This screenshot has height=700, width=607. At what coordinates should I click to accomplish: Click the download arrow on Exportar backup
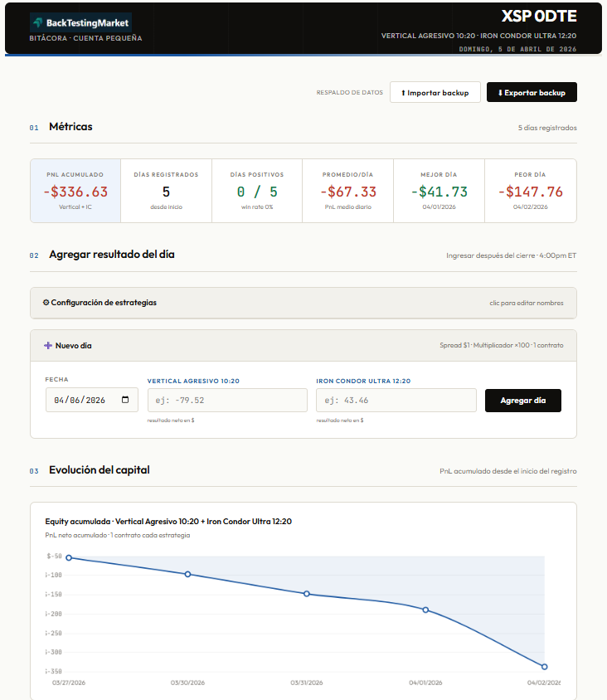(x=500, y=93)
